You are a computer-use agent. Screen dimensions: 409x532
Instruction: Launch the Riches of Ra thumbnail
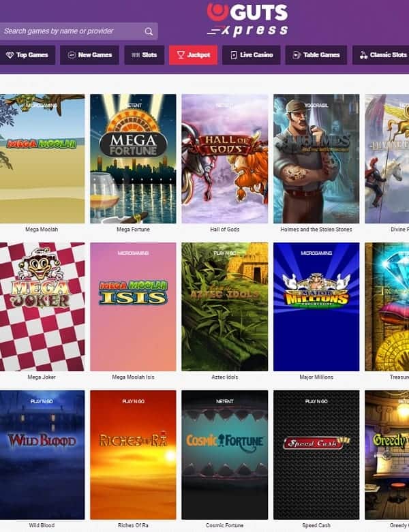point(133,454)
